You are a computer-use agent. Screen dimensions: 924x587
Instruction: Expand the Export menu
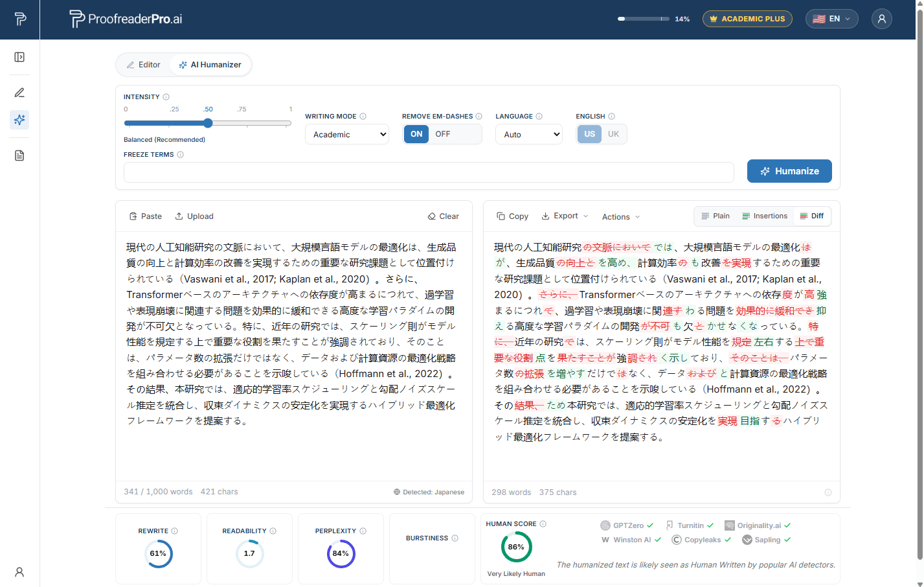[x=565, y=216]
